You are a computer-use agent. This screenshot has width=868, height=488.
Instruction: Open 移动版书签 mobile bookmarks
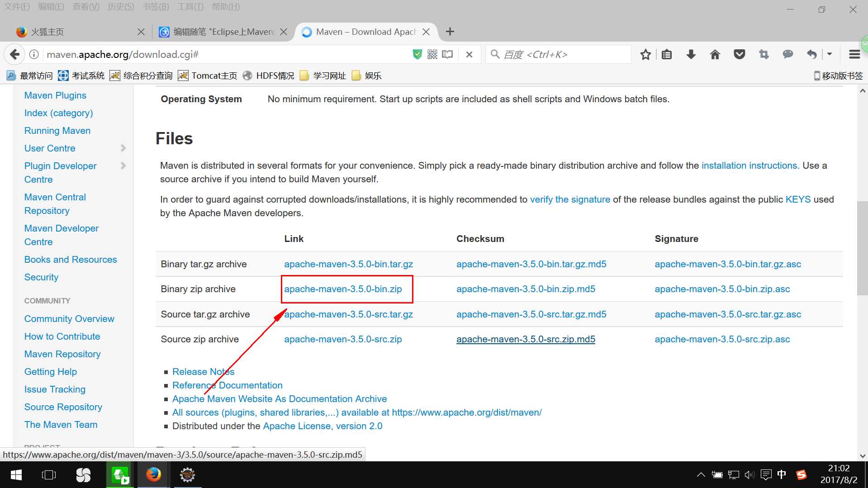(x=838, y=76)
